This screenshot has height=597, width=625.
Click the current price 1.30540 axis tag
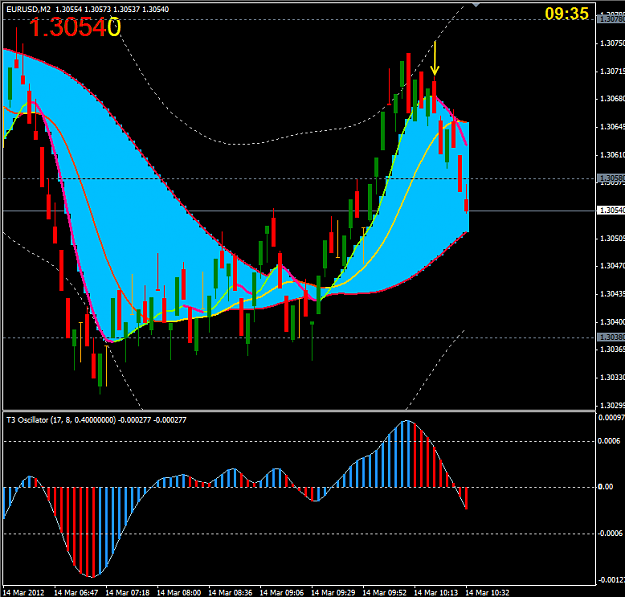[611, 210]
